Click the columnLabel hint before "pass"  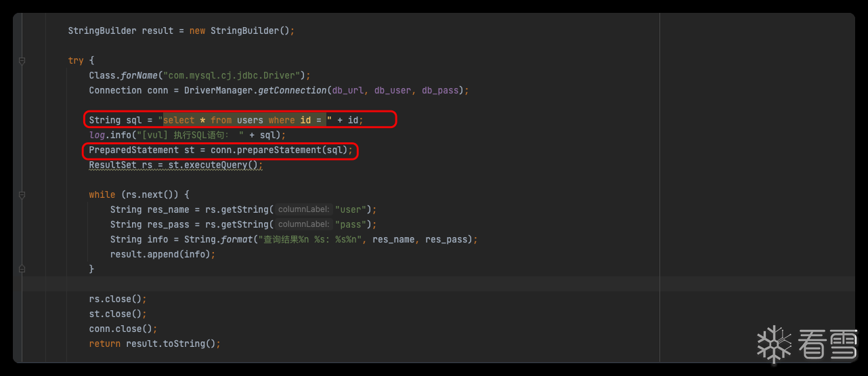point(303,224)
